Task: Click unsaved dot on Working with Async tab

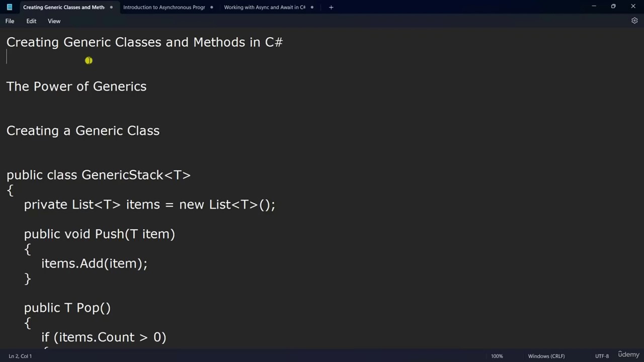Action: pos(312,7)
